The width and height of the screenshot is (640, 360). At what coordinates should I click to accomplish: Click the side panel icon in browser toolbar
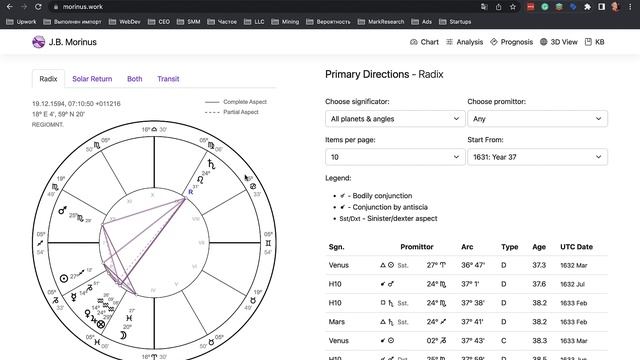(x=601, y=7)
